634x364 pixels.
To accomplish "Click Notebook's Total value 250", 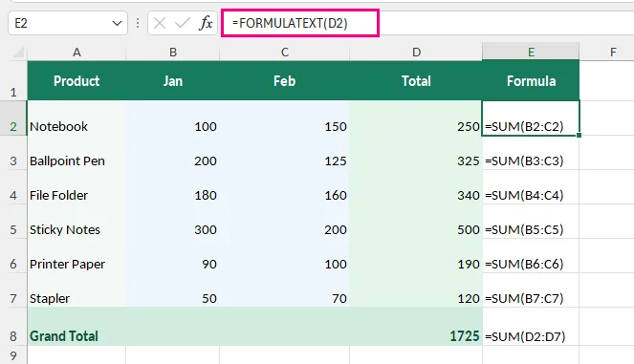I will 416,118.
